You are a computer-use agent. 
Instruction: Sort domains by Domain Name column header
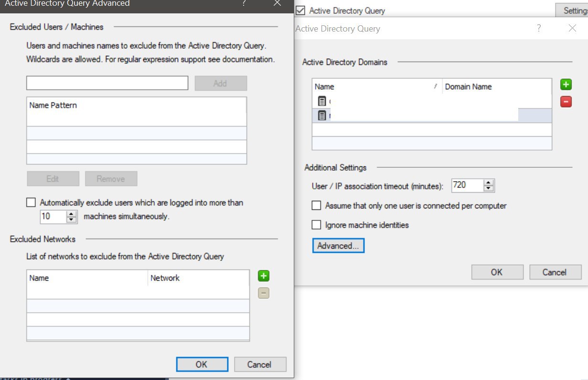pos(497,87)
